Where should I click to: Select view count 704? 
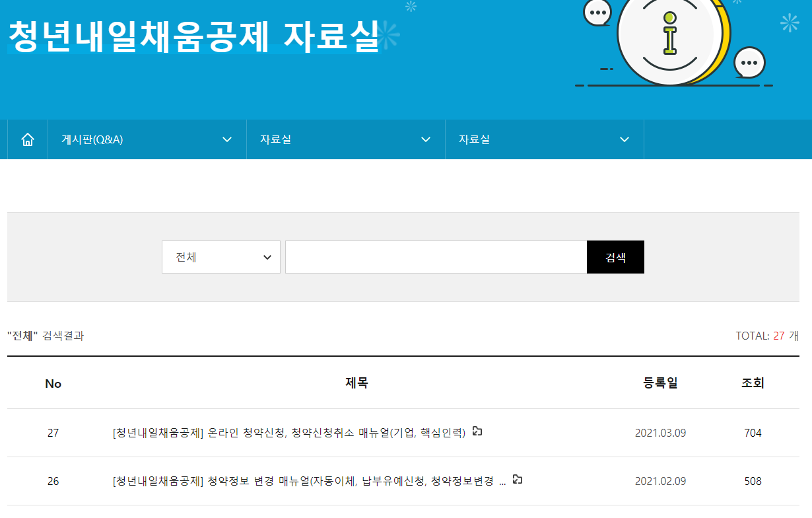coord(753,433)
